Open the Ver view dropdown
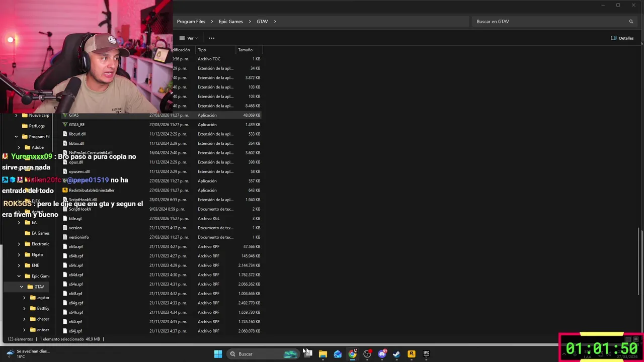 [x=189, y=38]
